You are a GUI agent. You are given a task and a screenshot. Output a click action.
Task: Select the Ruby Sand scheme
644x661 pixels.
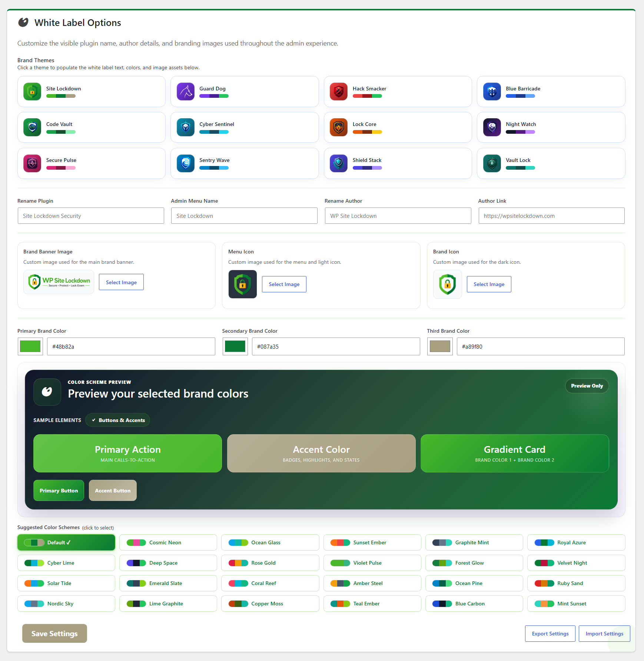click(x=576, y=583)
